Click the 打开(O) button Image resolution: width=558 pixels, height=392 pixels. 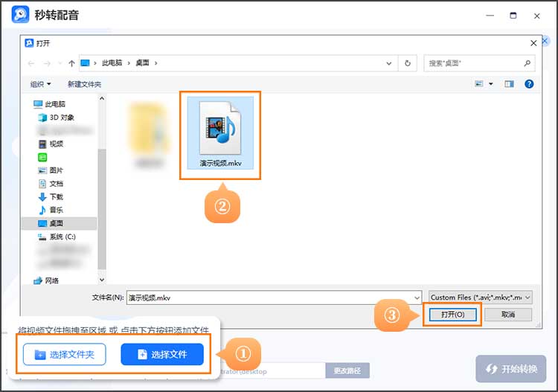point(452,315)
